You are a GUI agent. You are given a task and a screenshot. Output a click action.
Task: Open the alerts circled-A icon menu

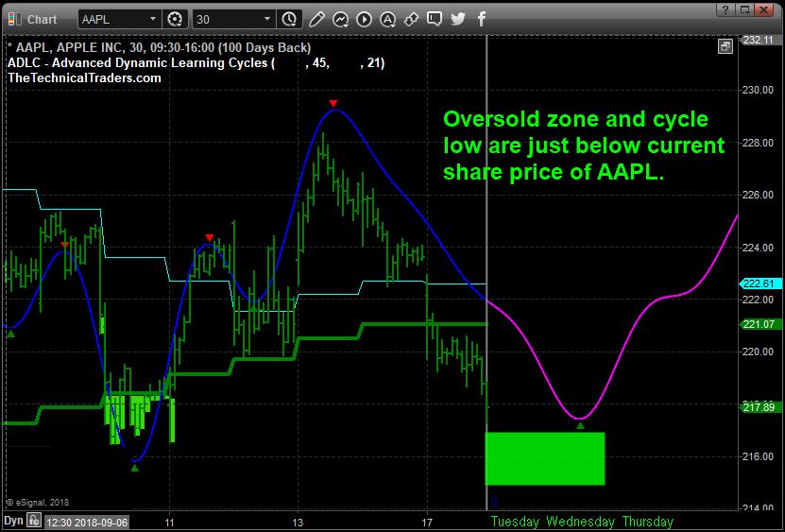387,20
